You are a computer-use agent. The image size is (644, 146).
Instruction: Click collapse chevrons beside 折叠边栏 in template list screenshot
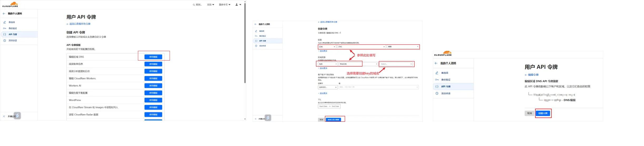(4, 116)
